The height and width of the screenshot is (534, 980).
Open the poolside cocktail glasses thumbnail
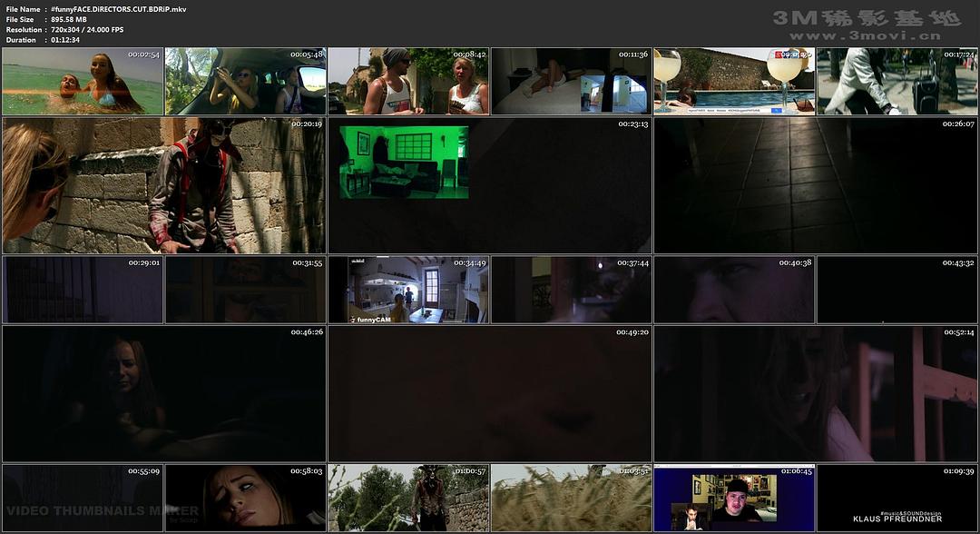click(734, 82)
